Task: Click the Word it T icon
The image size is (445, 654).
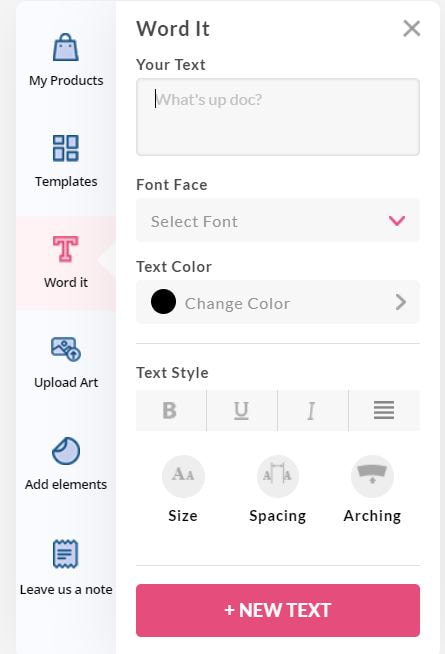Action: click(65, 249)
